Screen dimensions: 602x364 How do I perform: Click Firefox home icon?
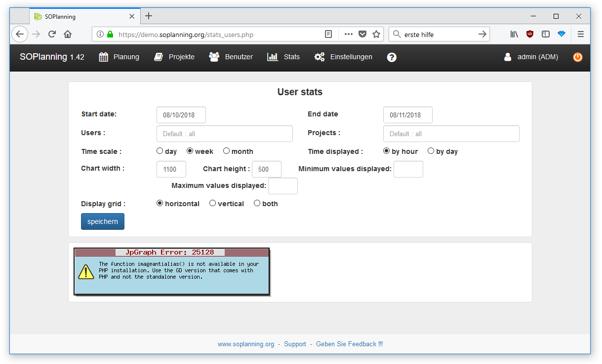[x=68, y=35]
